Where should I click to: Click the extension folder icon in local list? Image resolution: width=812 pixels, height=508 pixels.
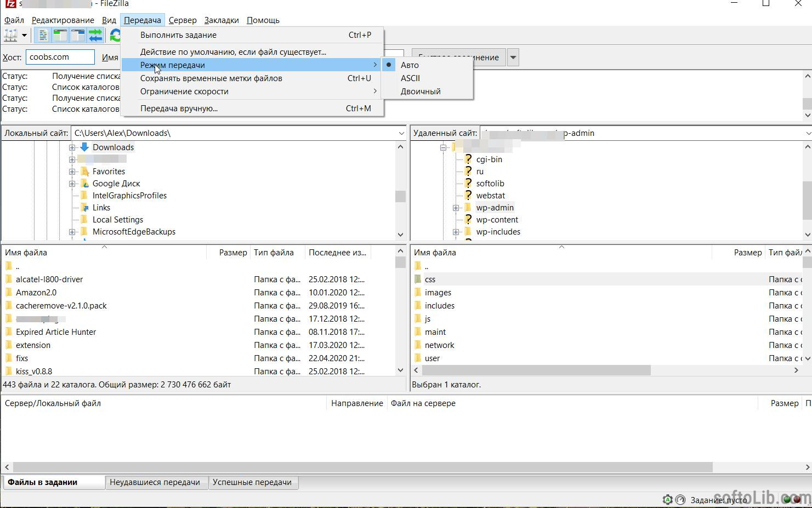click(9, 345)
